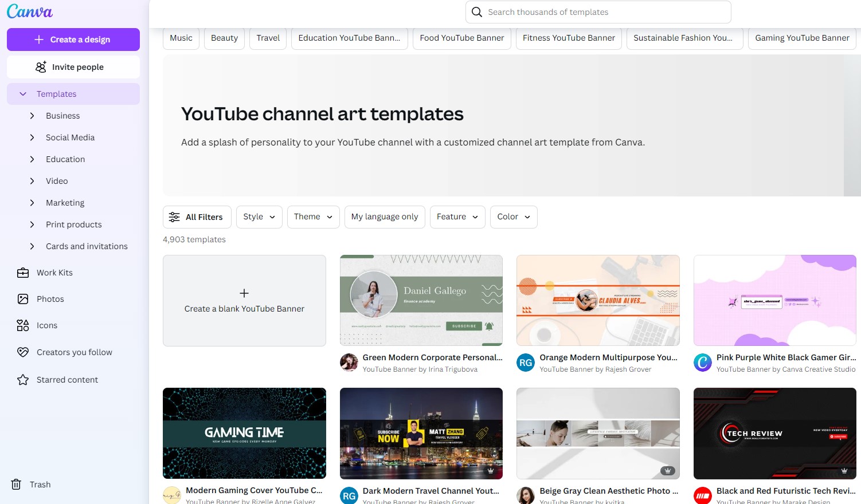Screen dimensions: 861x504
Task: Open Orange Modern Multipurpose title link
Action: [608, 357]
